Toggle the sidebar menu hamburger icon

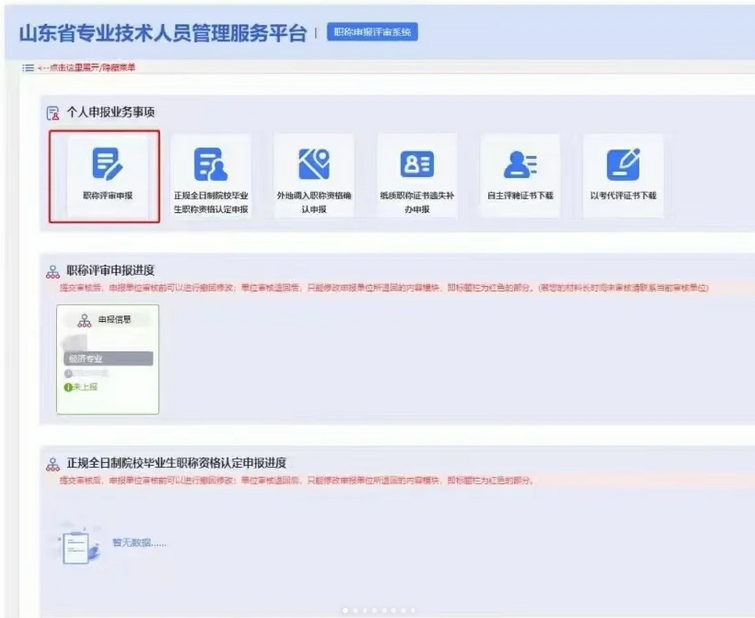[28, 68]
